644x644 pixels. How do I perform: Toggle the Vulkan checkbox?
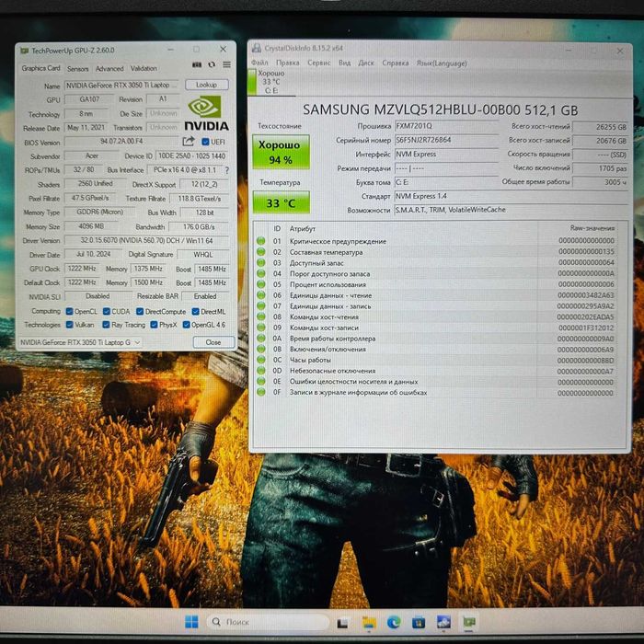point(69,325)
